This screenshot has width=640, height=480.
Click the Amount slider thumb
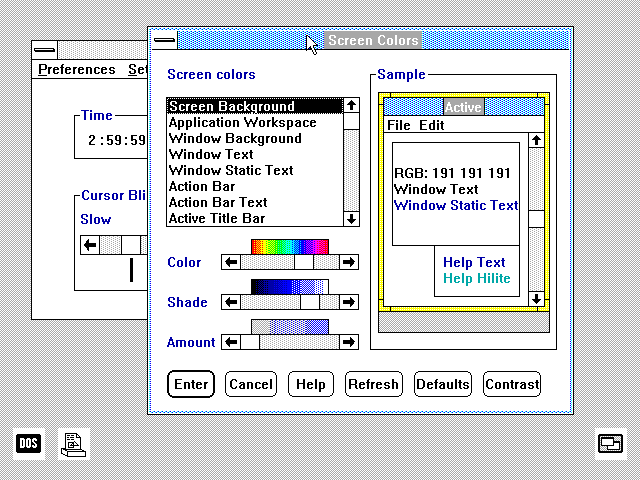click(250, 342)
